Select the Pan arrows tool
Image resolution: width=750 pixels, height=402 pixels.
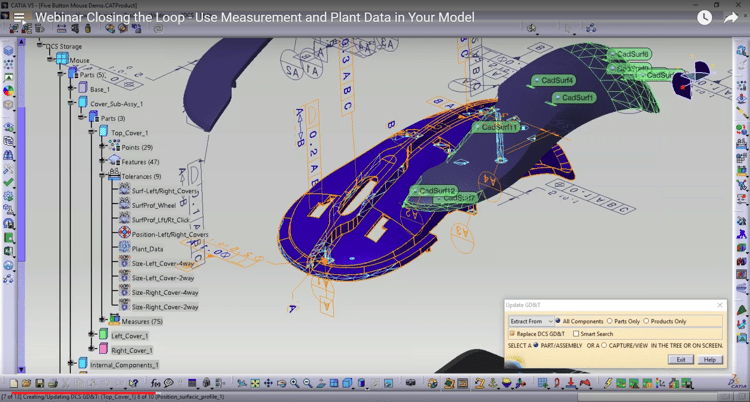(268, 383)
